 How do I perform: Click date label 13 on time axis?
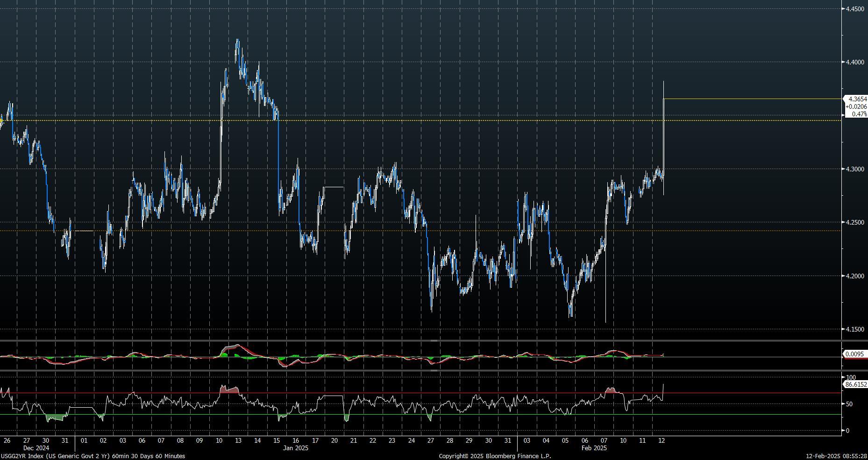238,440
